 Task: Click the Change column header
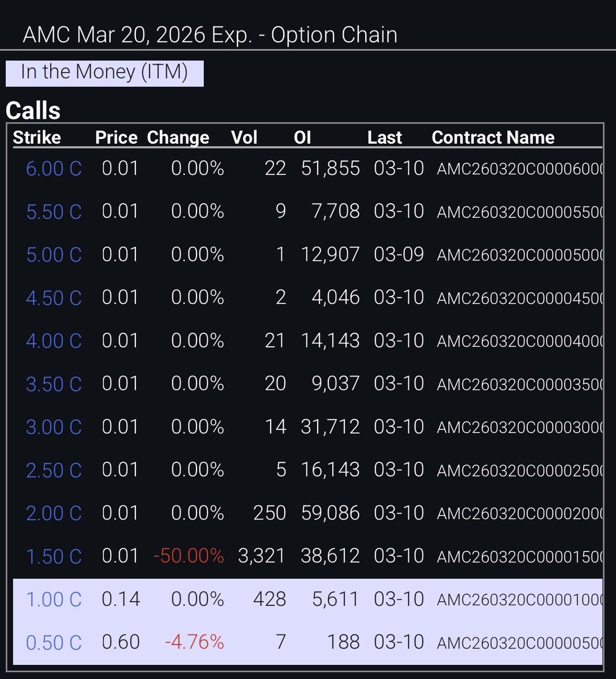pyautogui.click(x=178, y=137)
